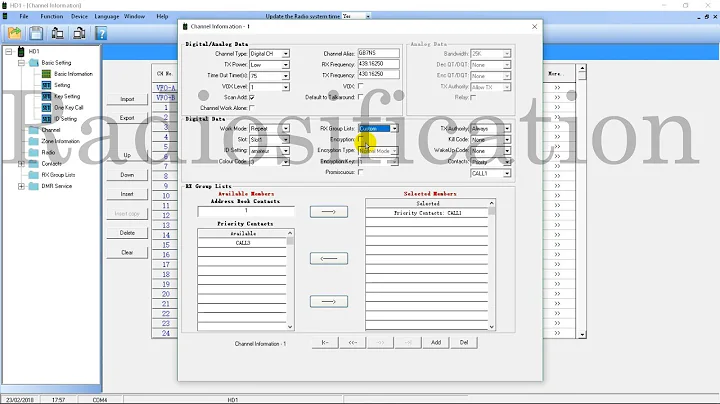Select Priority Contacts: CALL1 in selected list

coord(427,213)
